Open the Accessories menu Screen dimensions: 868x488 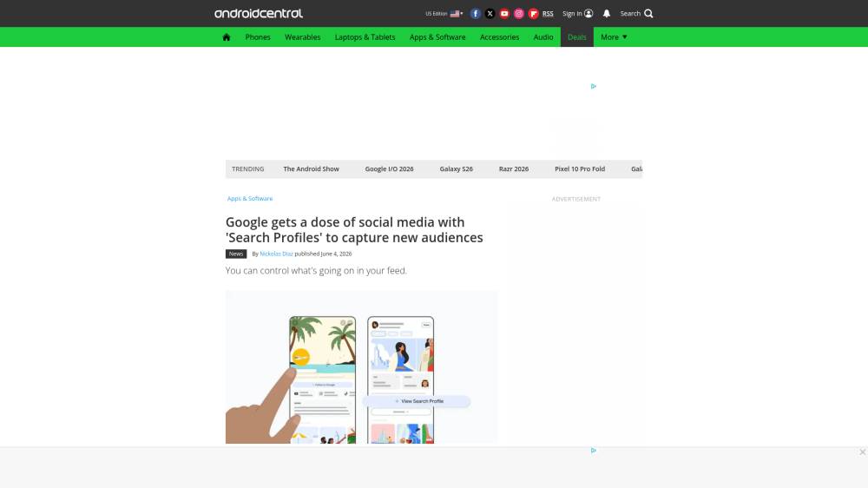(x=499, y=37)
